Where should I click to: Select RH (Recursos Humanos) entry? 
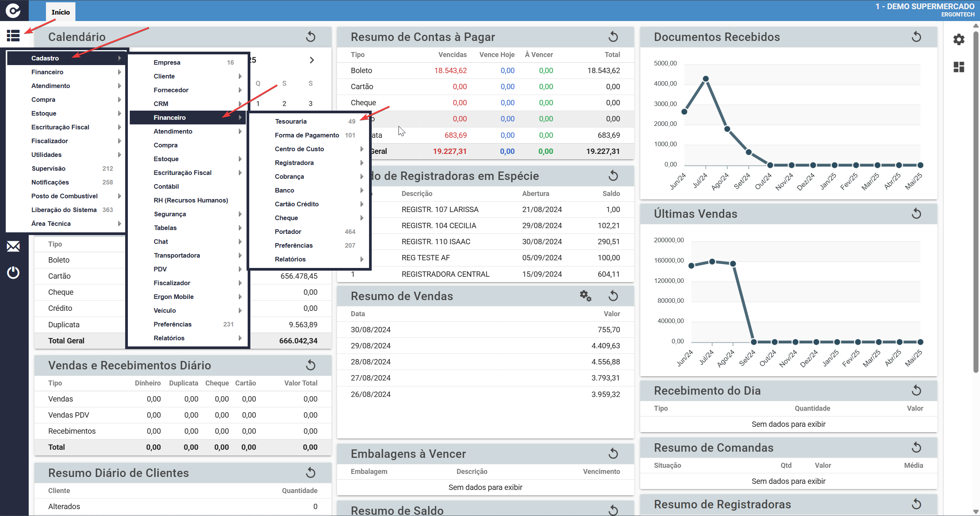pyautogui.click(x=188, y=200)
